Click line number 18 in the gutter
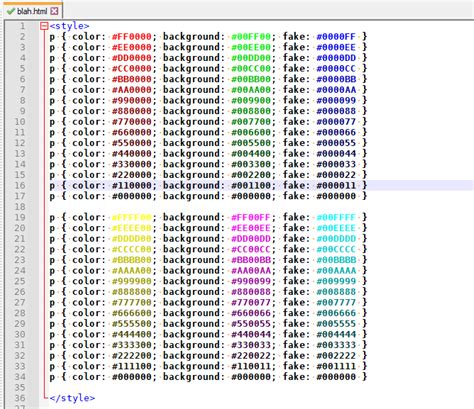 click(20, 207)
